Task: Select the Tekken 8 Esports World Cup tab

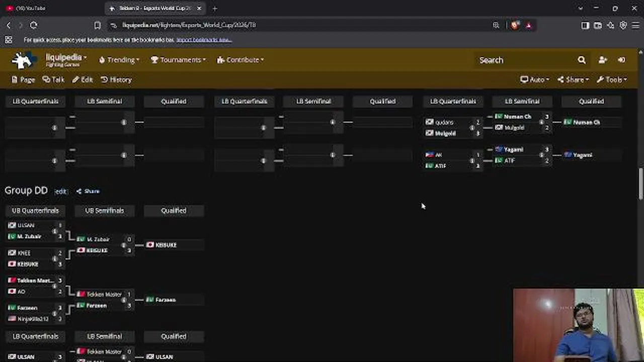Action: 156,9
